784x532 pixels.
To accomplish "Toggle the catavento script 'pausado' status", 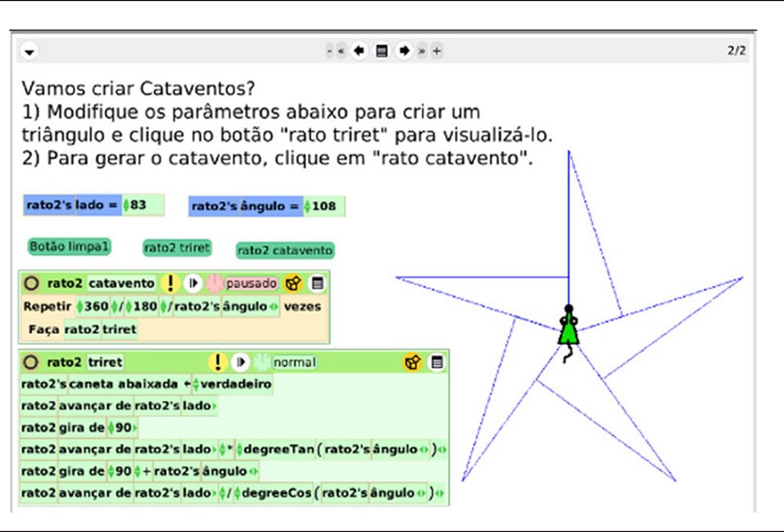I will [251, 283].
